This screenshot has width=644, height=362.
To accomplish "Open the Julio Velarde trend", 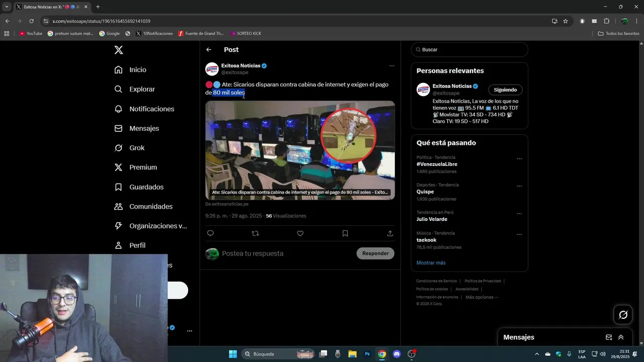I will pyautogui.click(x=432, y=219).
